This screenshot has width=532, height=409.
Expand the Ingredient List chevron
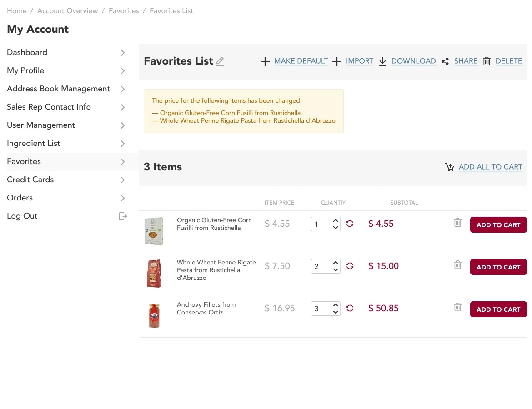point(123,144)
